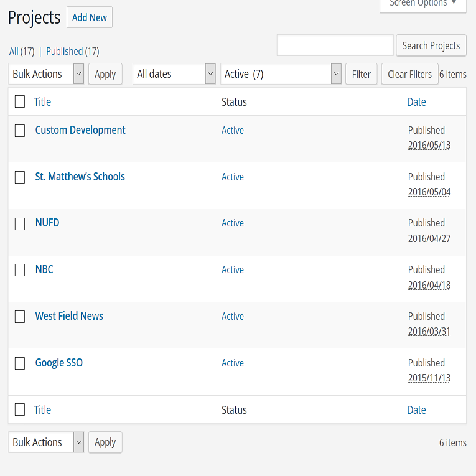This screenshot has width=476, height=476.
Task: Click the Search Projects button
Action: [431, 45]
